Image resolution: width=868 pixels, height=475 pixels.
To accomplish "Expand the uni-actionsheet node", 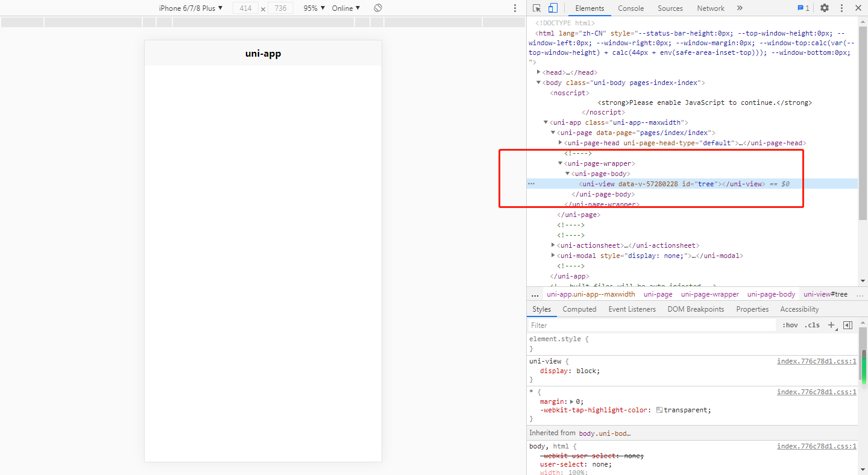I will [x=553, y=245].
